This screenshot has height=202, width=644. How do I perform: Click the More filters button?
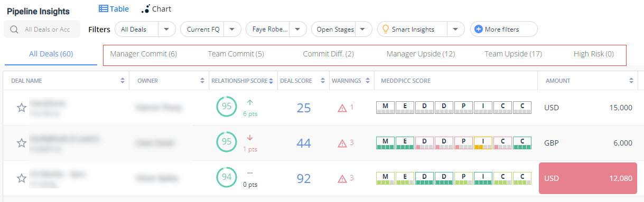click(x=504, y=29)
